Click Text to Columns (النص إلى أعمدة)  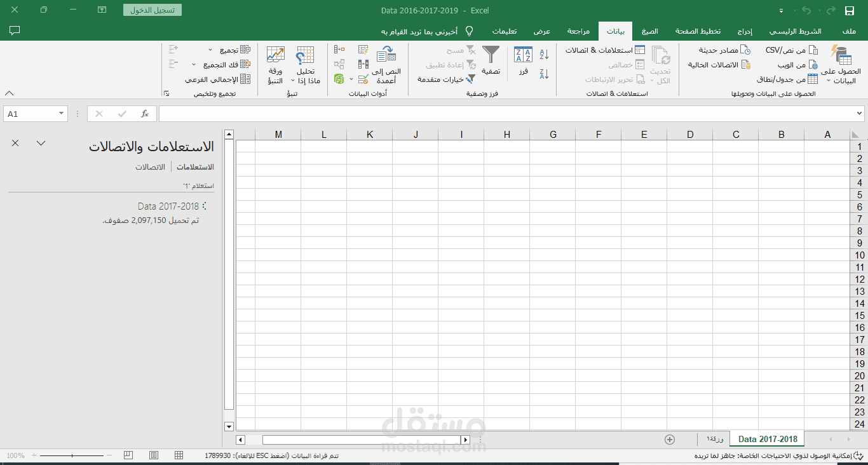(x=386, y=65)
